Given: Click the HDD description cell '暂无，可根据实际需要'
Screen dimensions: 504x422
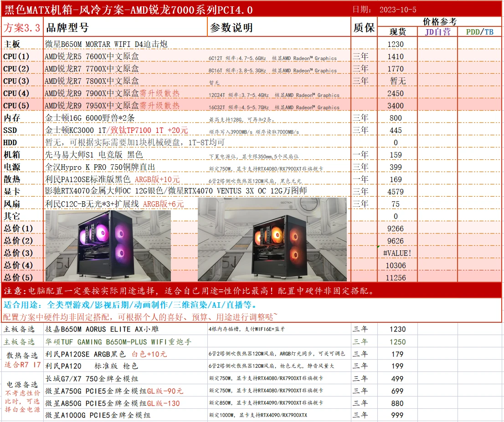Looking at the screenshot, I should [x=134, y=142].
